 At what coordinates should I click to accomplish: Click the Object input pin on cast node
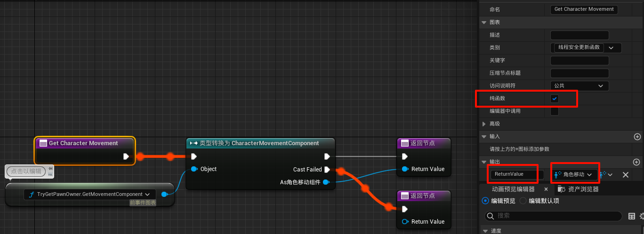pyautogui.click(x=194, y=169)
